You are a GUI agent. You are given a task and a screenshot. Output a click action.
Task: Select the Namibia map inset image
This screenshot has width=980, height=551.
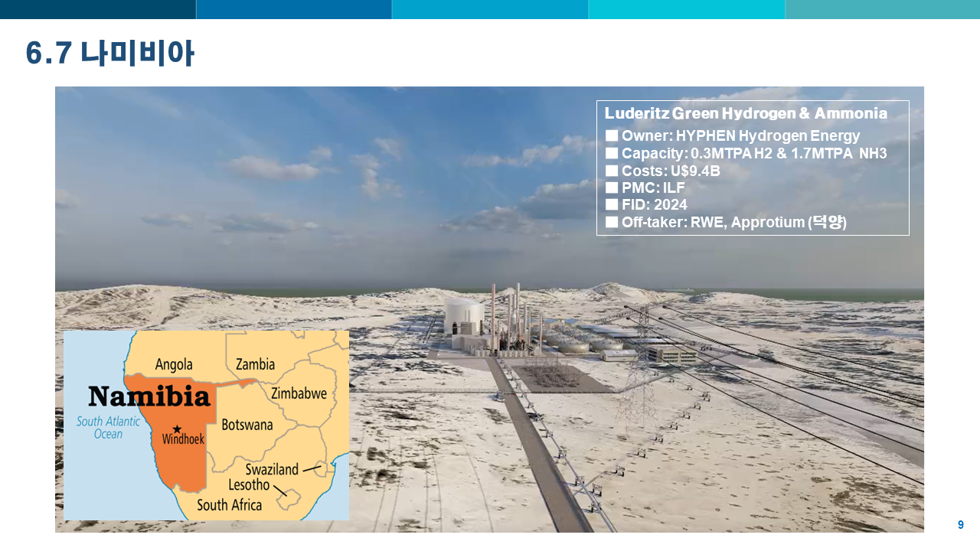pyautogui.click(x=206, y=425)
